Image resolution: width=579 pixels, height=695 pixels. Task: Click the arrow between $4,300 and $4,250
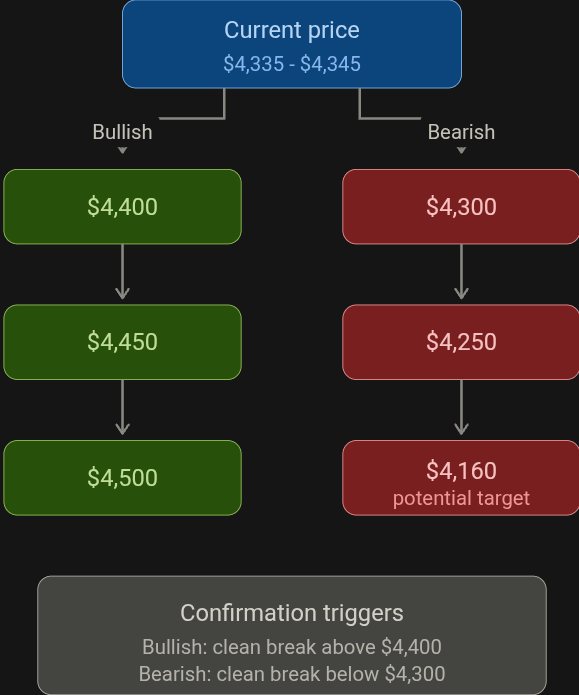click(x=462, y=272)
